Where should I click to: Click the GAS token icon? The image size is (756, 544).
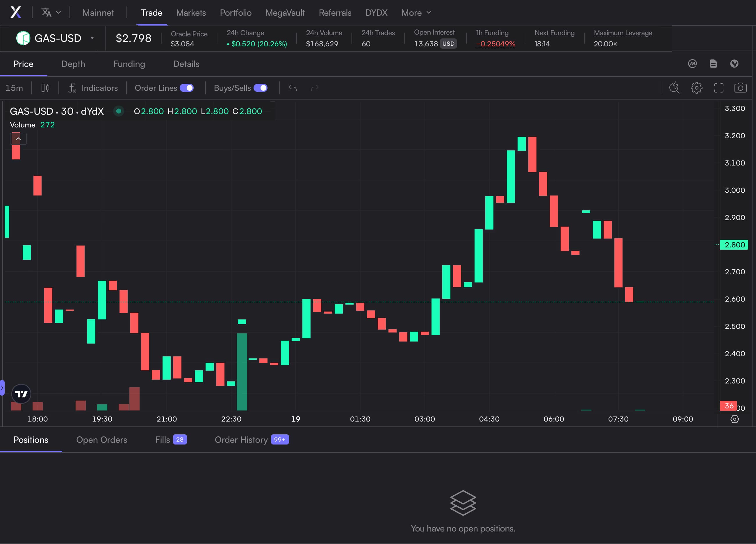[x=23, y=38]
